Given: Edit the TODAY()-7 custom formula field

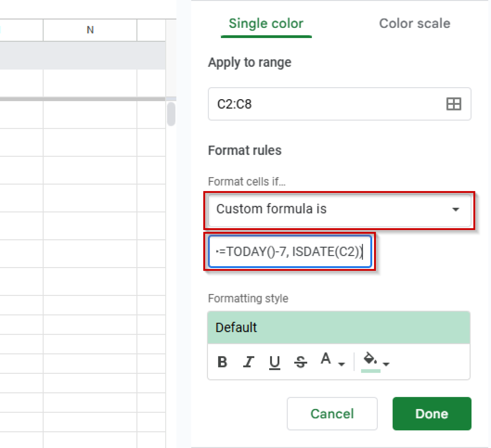Looking at the screenshot, I should [289, 251].
